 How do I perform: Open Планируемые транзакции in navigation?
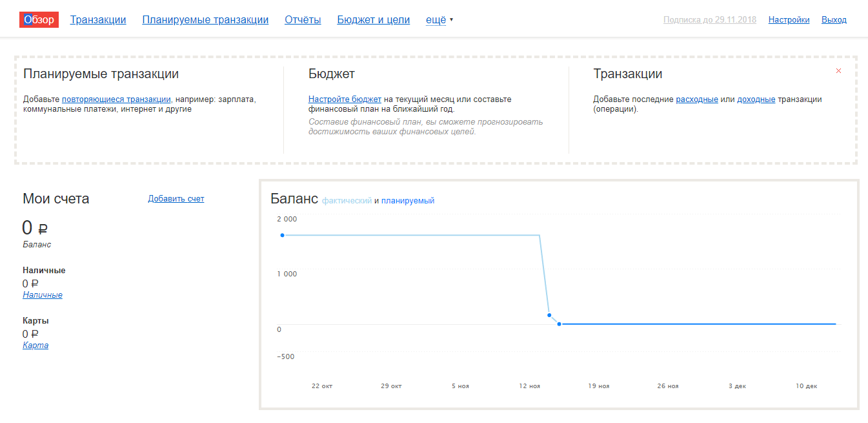[205, 20]
